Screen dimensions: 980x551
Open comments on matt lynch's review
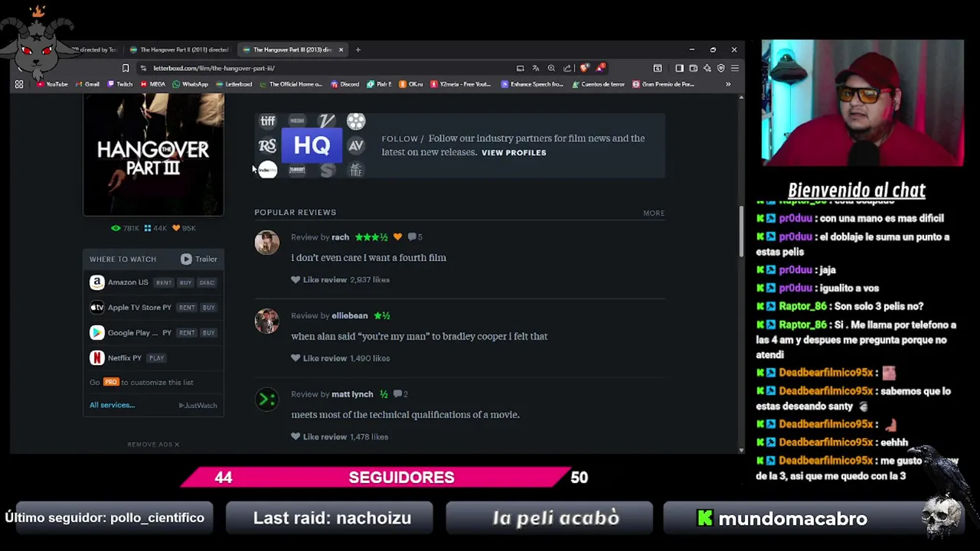point(400,394)
